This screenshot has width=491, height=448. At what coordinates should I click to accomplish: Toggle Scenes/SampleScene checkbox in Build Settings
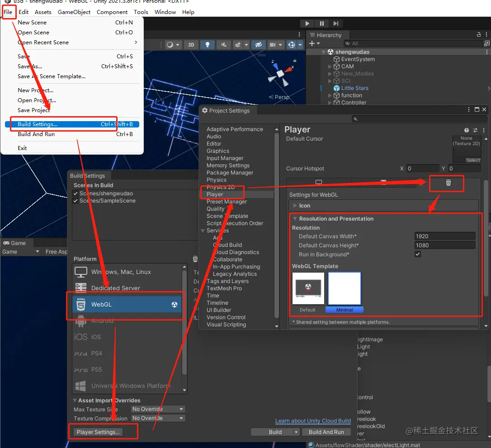(76, 201)
